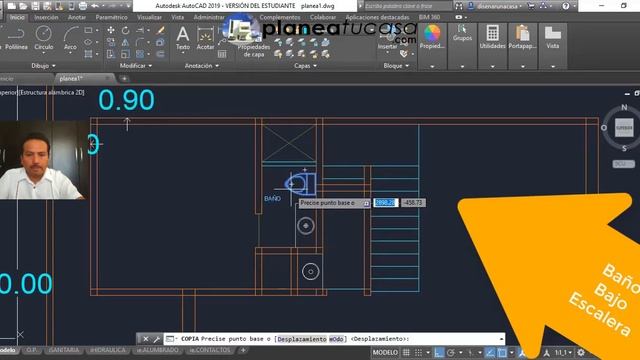Select the Círculo draw tool
The width and height of the screenshot is (640, 360).
point(43,38)
